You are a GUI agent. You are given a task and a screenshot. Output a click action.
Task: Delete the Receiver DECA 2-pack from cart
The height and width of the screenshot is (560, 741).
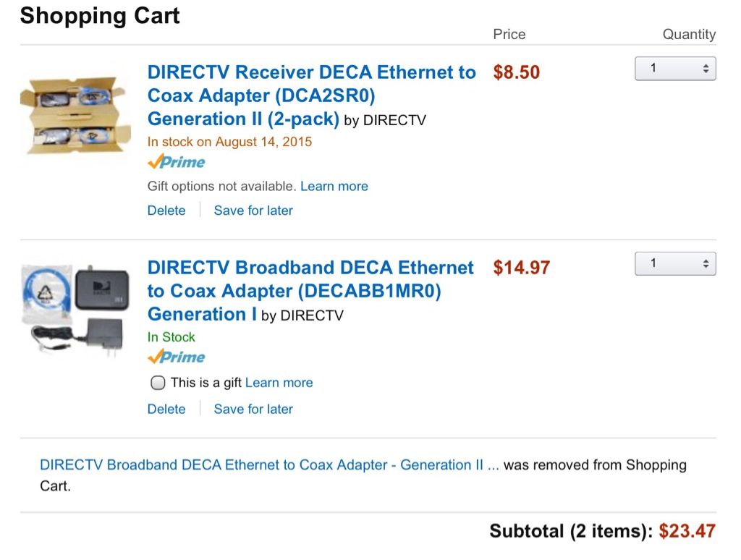click(166, 211)
